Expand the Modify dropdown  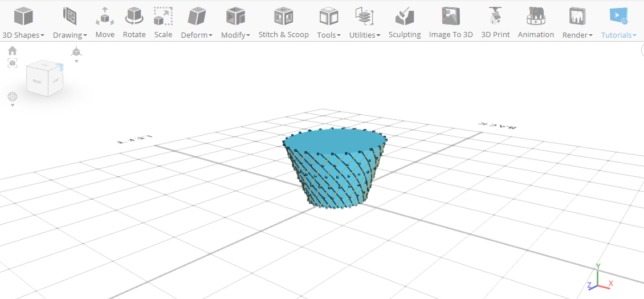point(235,23)
